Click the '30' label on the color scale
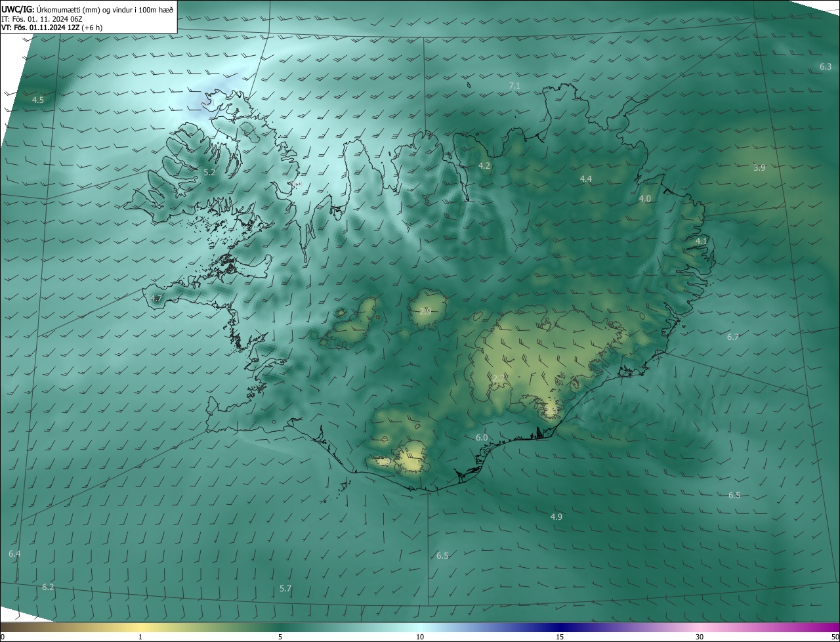Viewport: 840px width, 642px height. [700, 637]
